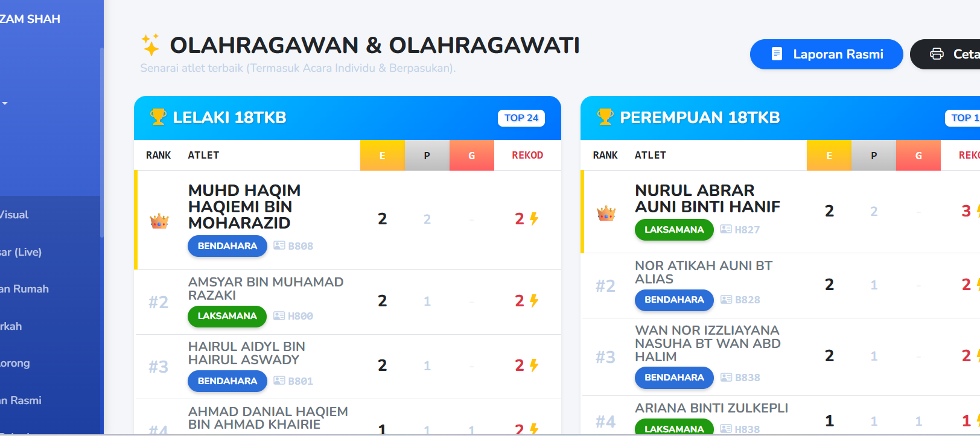The height and width of the screenshot is (436, 980).
Task: Open the Laporan Rasmi report button
Action: pos(826,54)
